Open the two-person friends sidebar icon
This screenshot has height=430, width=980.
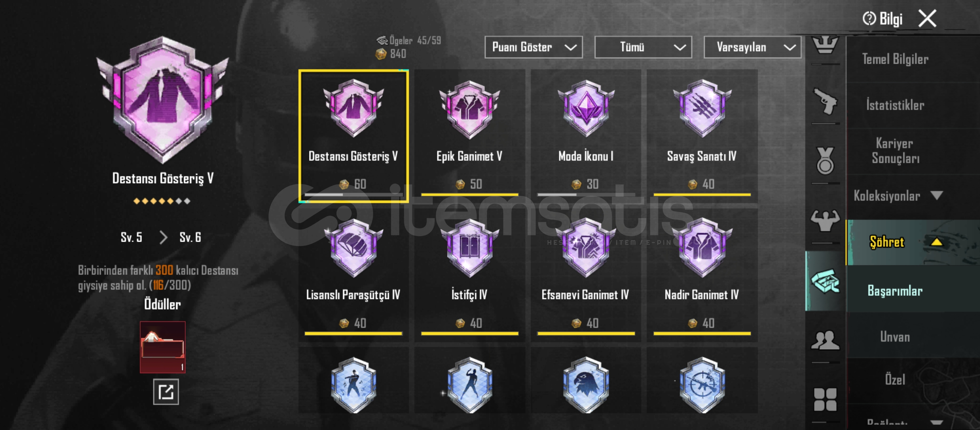point(825,340)
